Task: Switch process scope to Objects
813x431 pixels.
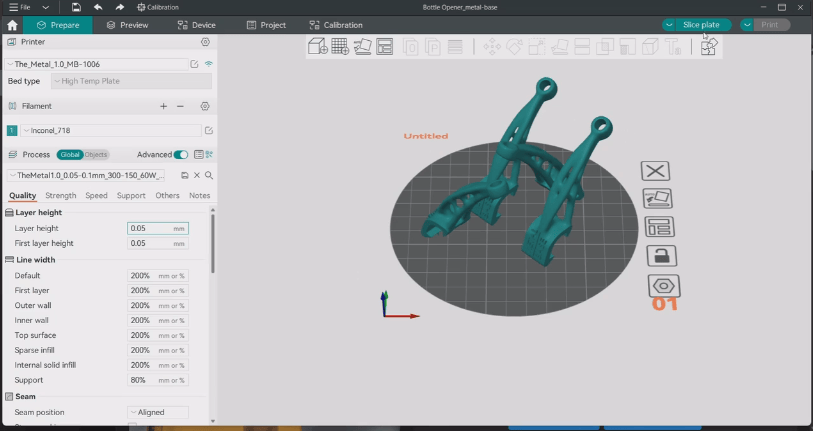Action: (96, 155)
